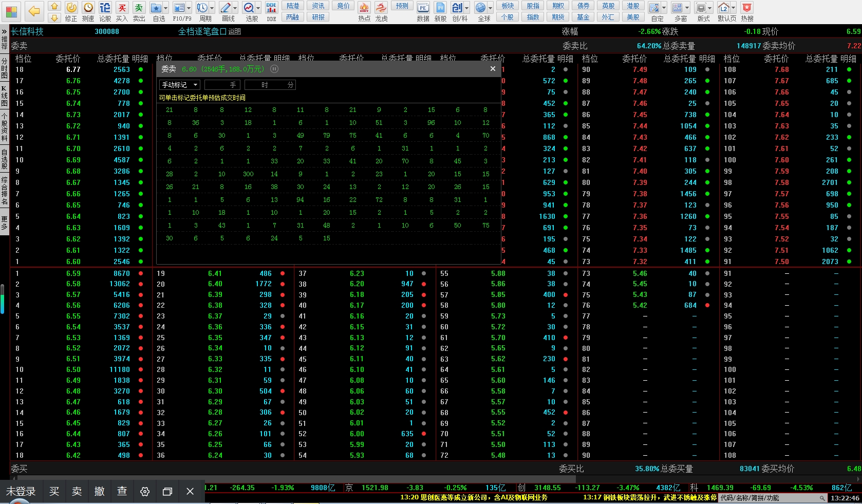
Task: Click the 查 query button
Action: [x=122, y=492]
